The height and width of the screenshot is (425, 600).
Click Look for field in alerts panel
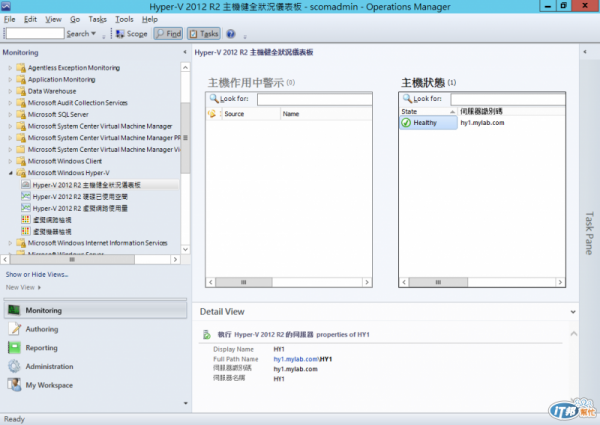click(x=315, y=99)
